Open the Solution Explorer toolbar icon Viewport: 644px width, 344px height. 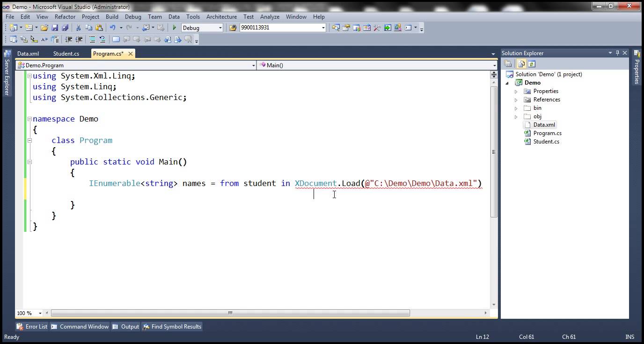(336, 28)
